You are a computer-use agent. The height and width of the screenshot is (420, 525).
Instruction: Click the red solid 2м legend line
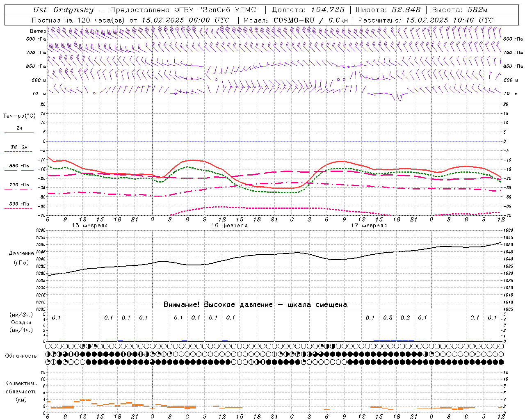(19, 133)
